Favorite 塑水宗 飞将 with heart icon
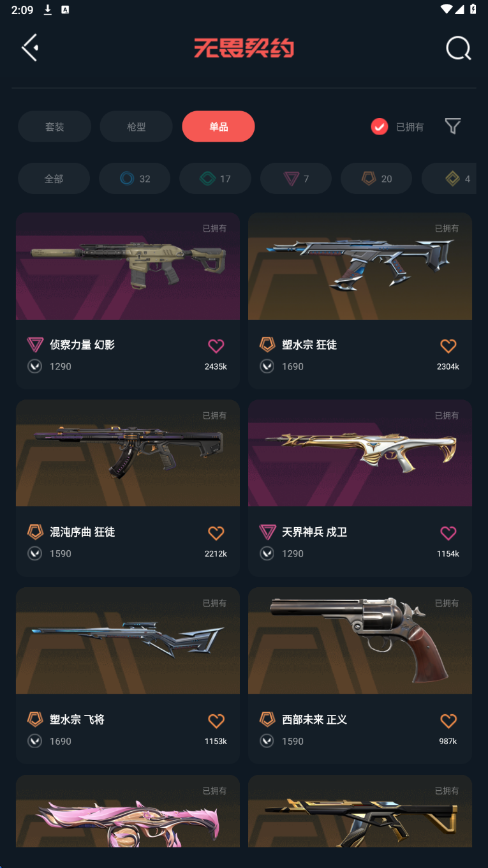 (x=216, y=721)
